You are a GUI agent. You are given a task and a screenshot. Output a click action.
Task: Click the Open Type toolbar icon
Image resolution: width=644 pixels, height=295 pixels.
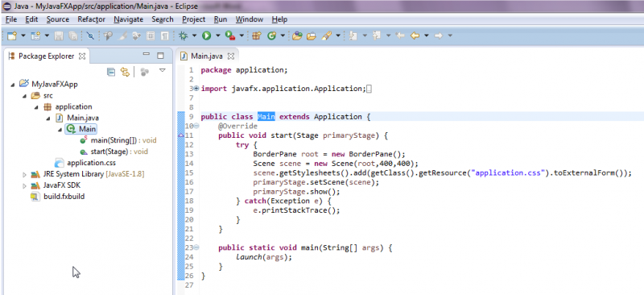click(297, 36)
